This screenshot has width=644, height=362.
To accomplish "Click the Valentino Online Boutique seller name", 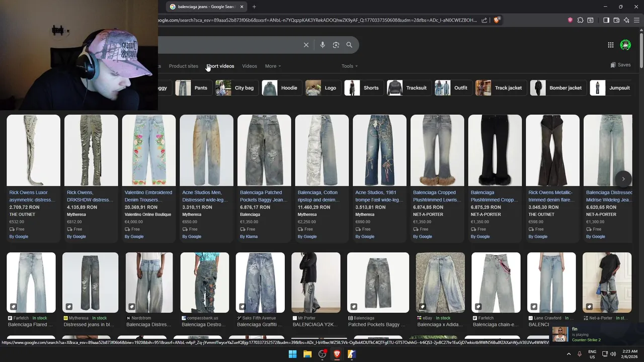I will 148,214.
